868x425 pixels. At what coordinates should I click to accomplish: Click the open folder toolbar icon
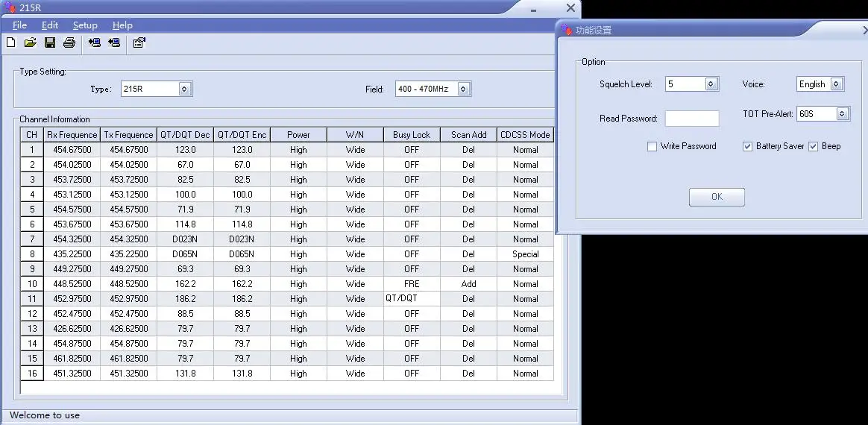click(x=30, y=42)
